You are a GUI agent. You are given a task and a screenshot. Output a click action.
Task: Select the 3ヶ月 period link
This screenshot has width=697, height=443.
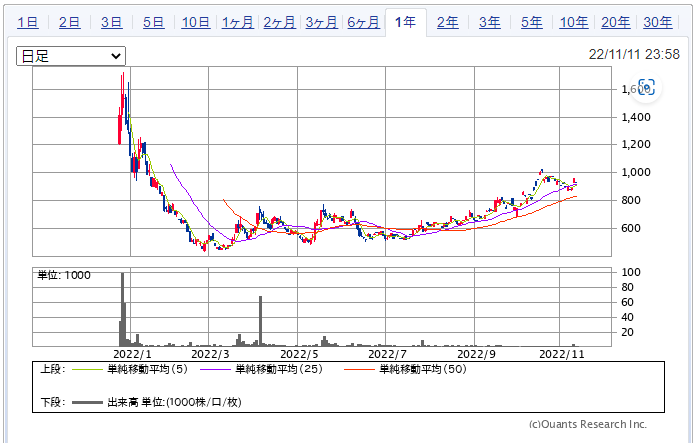point(321,22)
